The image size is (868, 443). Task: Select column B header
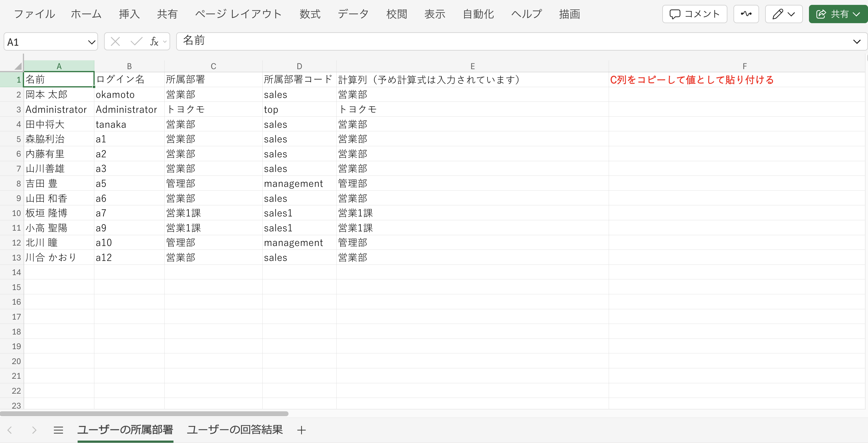(x=129, y=66)
